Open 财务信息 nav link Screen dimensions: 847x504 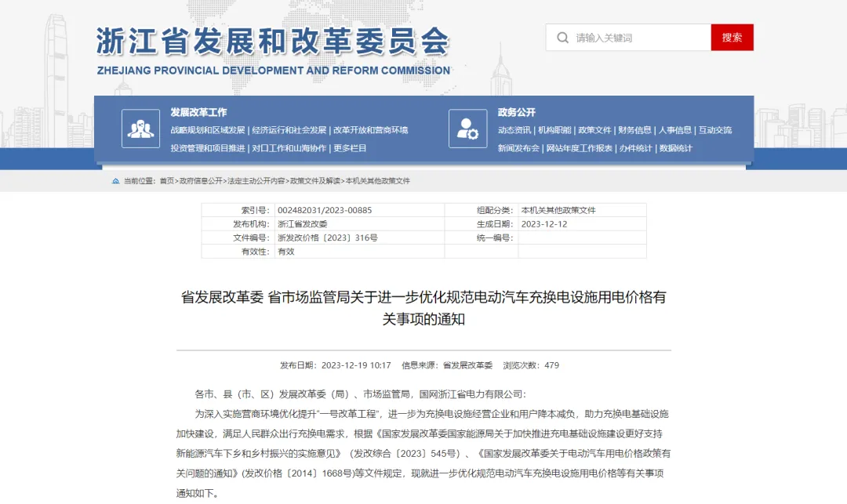point(634,130)
